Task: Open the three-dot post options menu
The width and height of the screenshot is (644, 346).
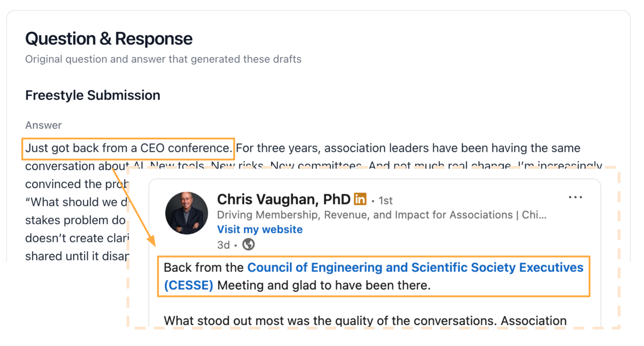Action: click(x=575, y=197)
